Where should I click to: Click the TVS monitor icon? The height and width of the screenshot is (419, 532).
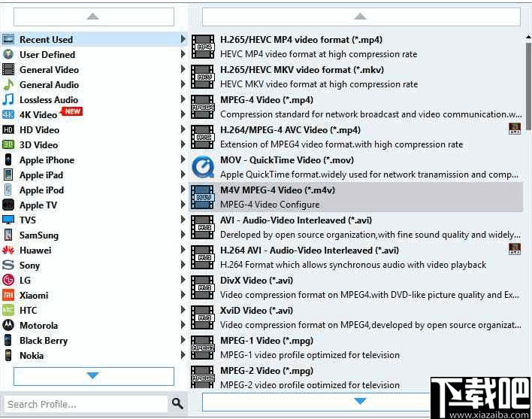coord(8,220)
